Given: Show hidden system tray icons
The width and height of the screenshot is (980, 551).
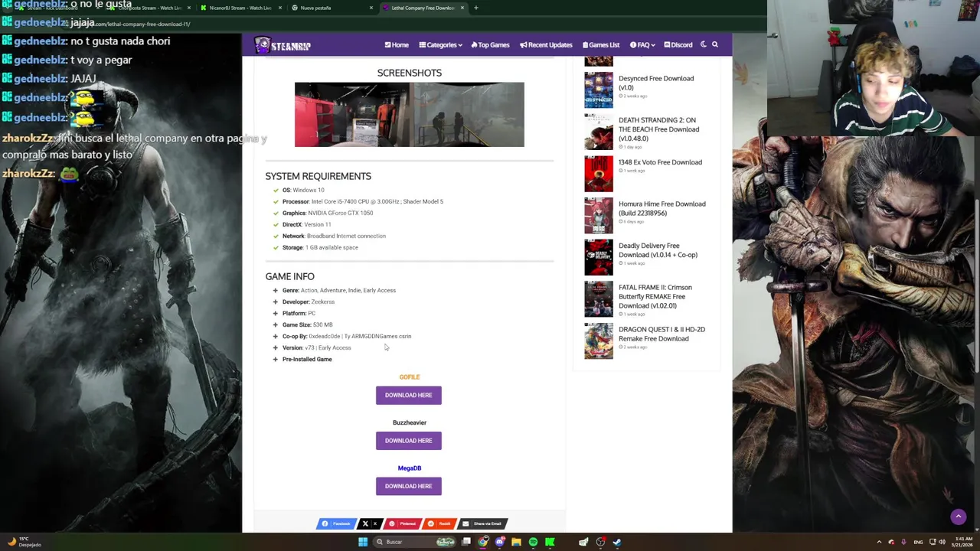Looking at the screenshot, I should (x=879, y=542).
